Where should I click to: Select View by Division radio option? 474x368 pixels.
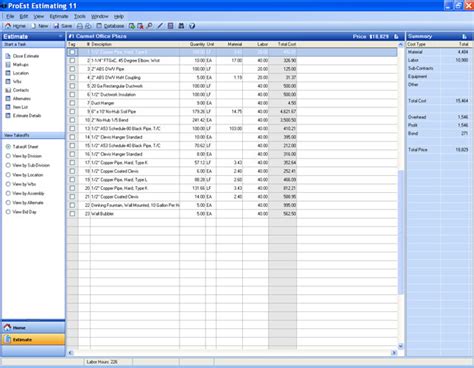8,156
